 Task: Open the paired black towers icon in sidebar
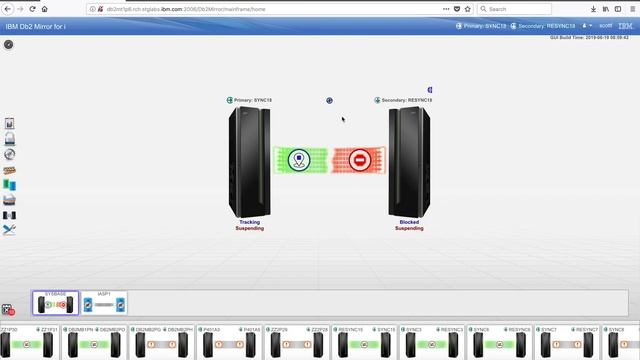9,215
